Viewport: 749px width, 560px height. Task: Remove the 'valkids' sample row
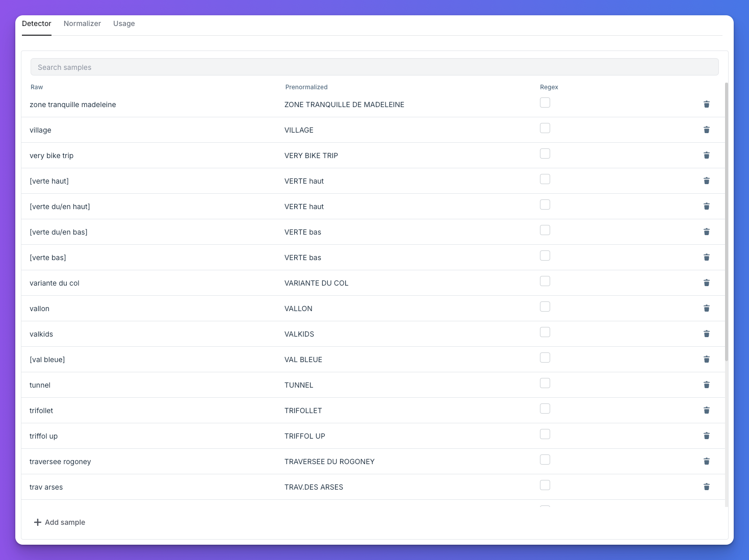click(707, 334)
